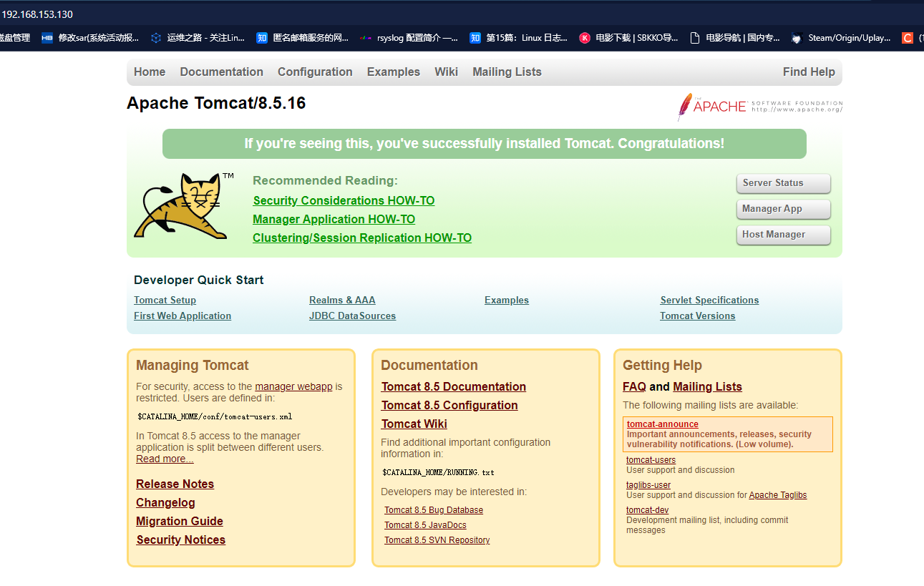Open Manager Application HOW-TO link
The width and height of the screenshot is (924, 586).
coord(334,220)
